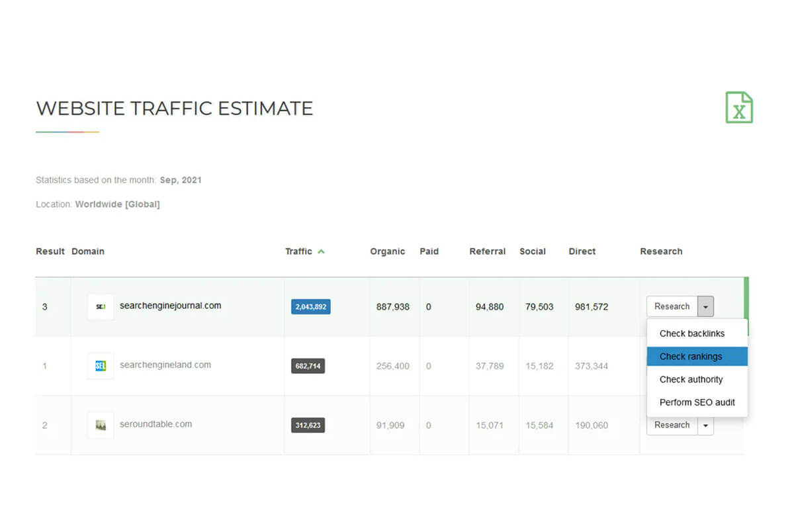This screenshot has height=532, width=794.
Task: Click the Excel export spreadsheet icon
Action: tap(739, 107)
